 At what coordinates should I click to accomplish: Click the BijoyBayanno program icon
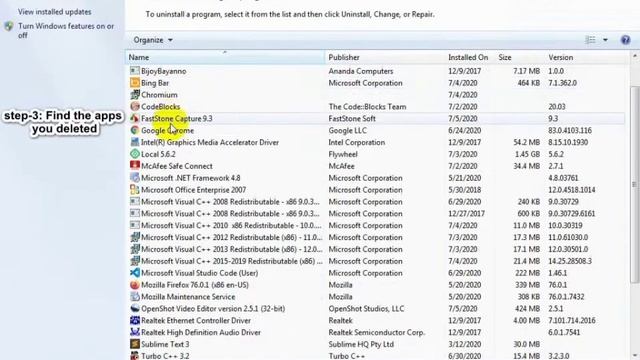pos(135,71)
